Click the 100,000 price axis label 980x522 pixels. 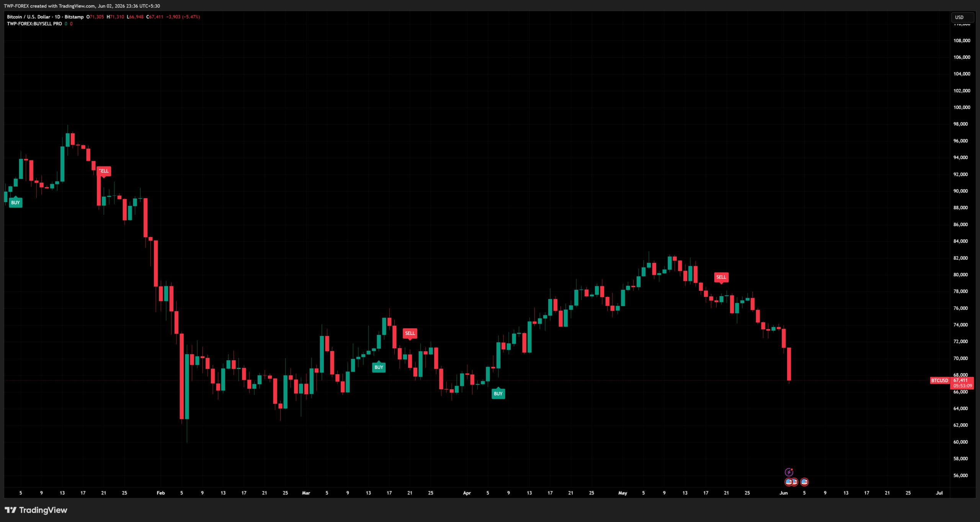click(x=962, y=108)
